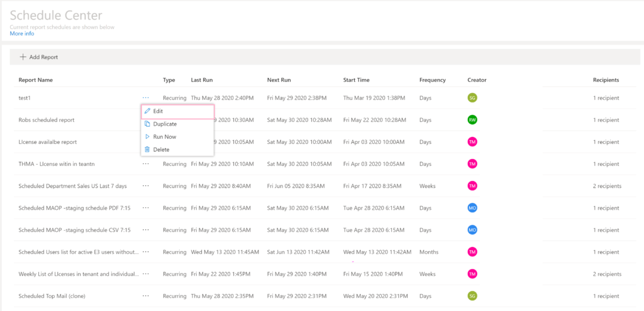644x311 pixels.
Task: Sort by Report Name column header
Action: point(36,80)
